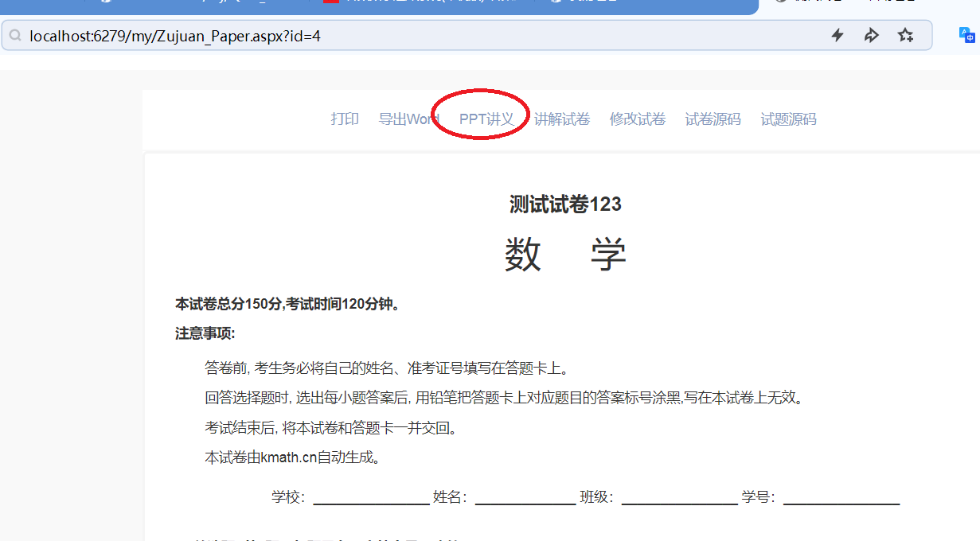Click the 讲解试卷 option
This screenshot has height=541, width=980.
click(x=563, y=119)
